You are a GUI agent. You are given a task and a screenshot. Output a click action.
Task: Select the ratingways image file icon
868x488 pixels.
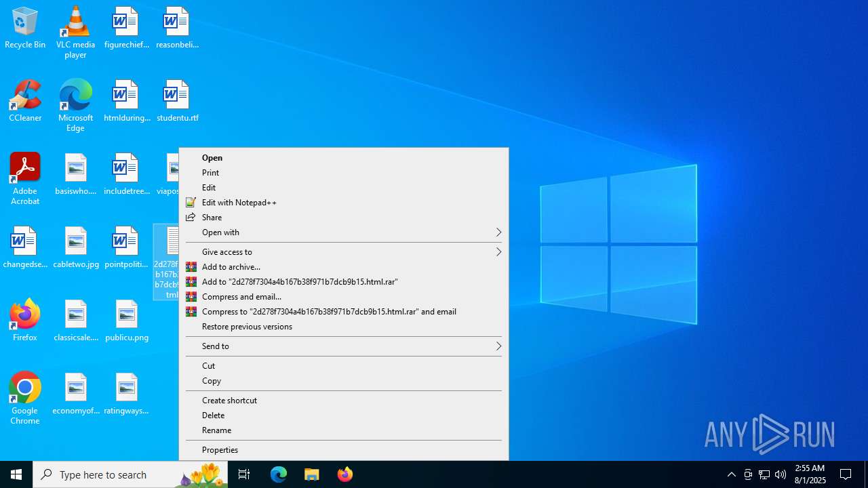(x=126, y=394)
